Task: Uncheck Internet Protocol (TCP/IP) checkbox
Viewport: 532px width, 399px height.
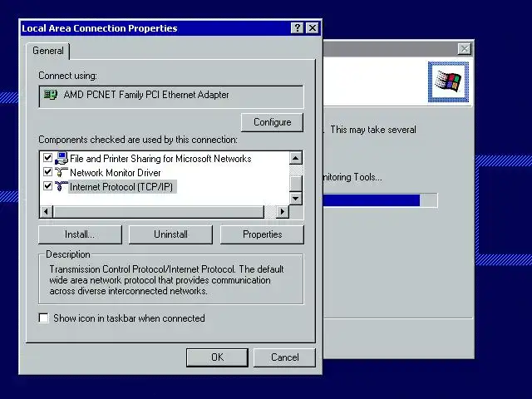Action: 47,186
